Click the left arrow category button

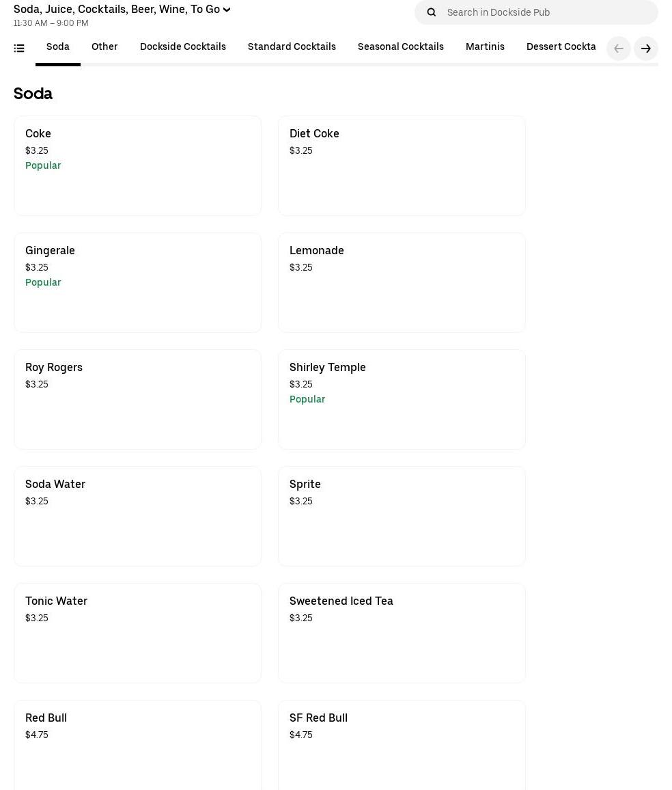pyautogui.click(x=618, y=49)
